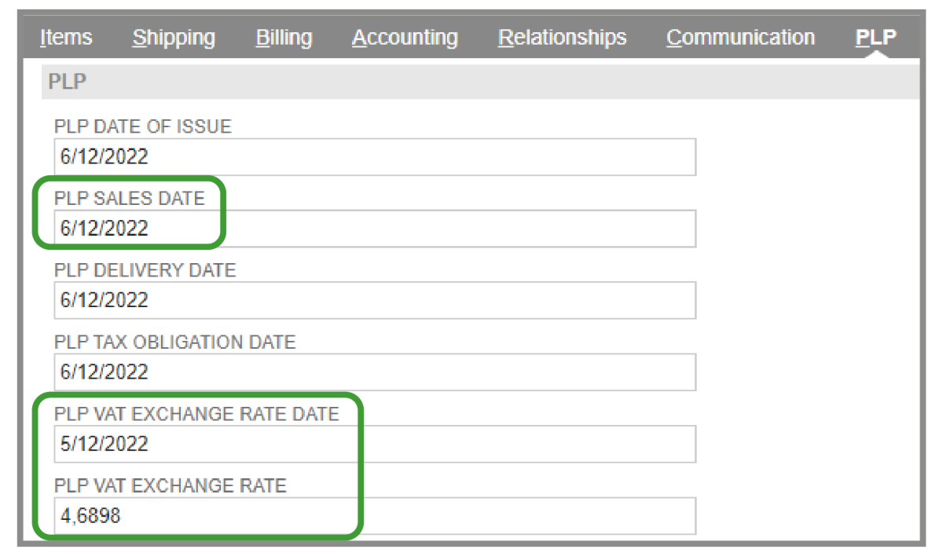
Task: Open the Items tab
Action: (66, 38)
